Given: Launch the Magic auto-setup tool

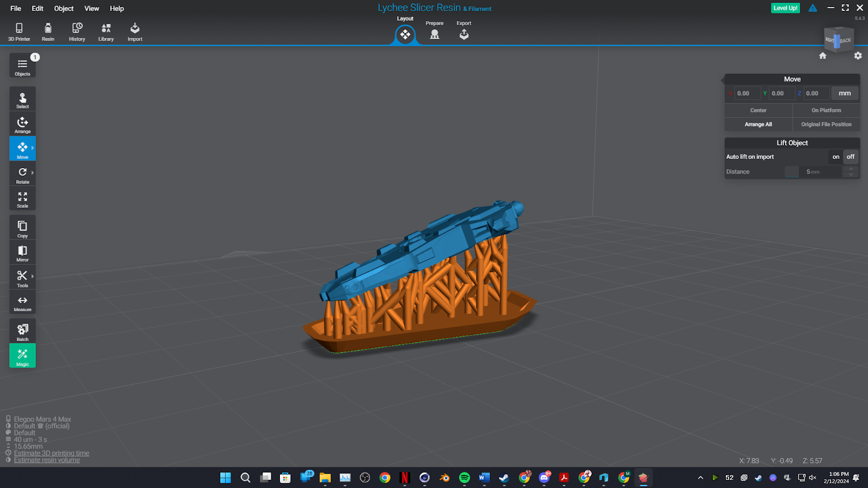Looking at the screenshot, I should [22, 356].
